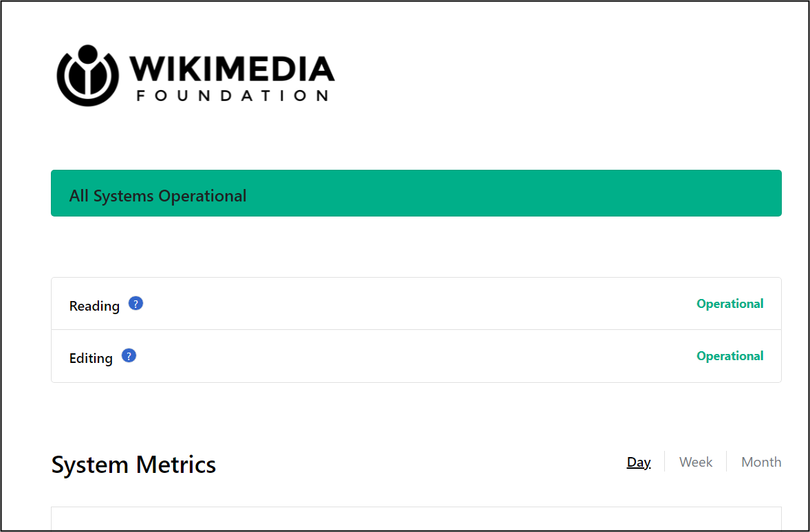Screen dimensions: 810x532
Task: Click the All Systems Operational text
Action: pyautogui.click(x=157, y=196)
